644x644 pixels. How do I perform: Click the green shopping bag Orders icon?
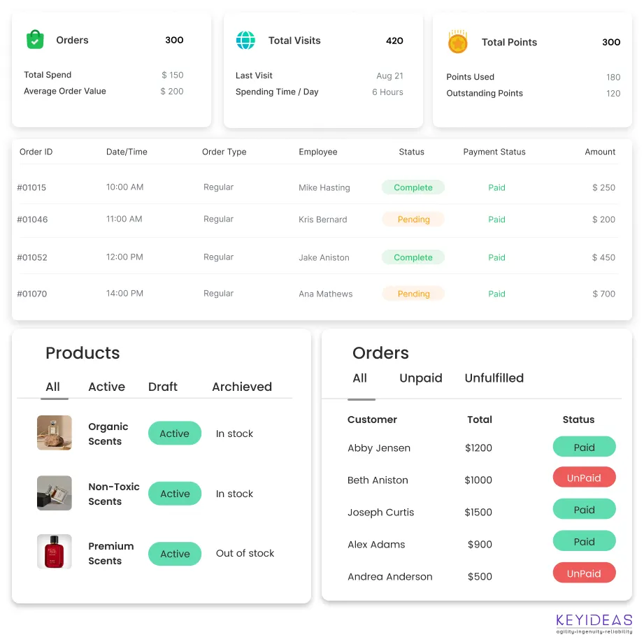pos(35,39)
